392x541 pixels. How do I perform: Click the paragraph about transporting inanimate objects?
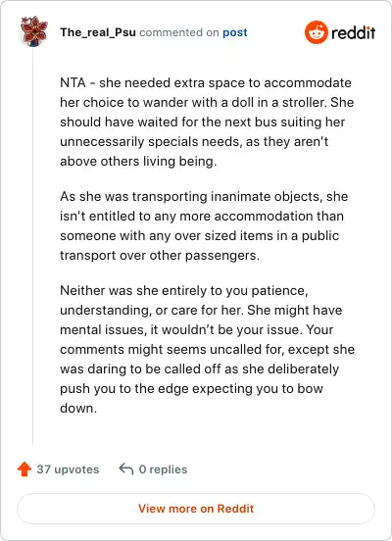click(204, 226)
